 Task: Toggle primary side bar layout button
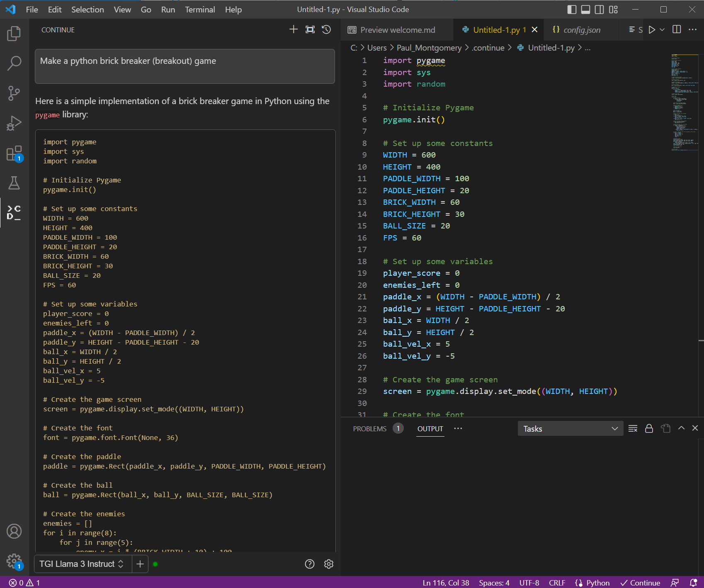coord(572,10)
